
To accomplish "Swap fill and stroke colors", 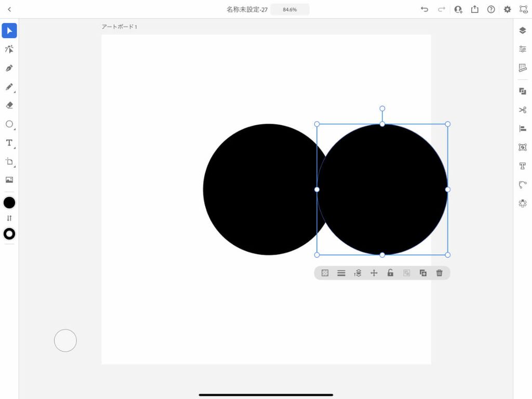I will [9, 218].
